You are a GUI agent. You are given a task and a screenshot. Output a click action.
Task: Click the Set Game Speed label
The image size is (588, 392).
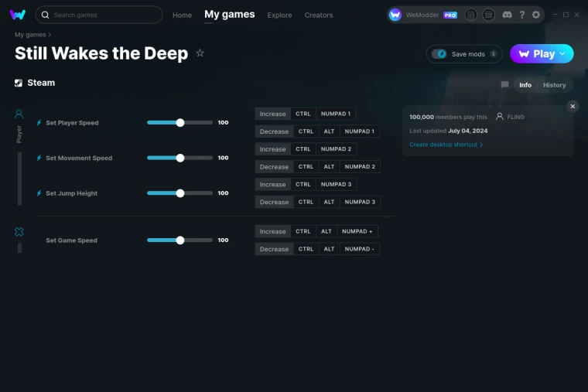point(71,240)
